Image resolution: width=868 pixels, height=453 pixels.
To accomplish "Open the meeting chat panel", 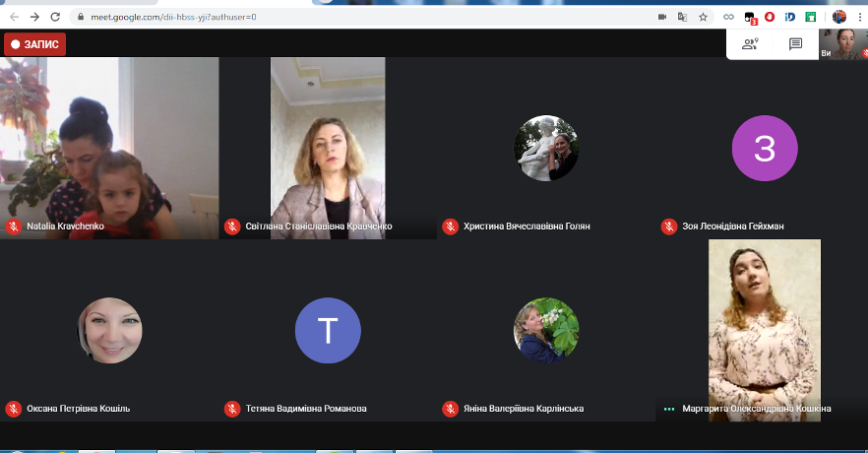I will coord(795,44).
